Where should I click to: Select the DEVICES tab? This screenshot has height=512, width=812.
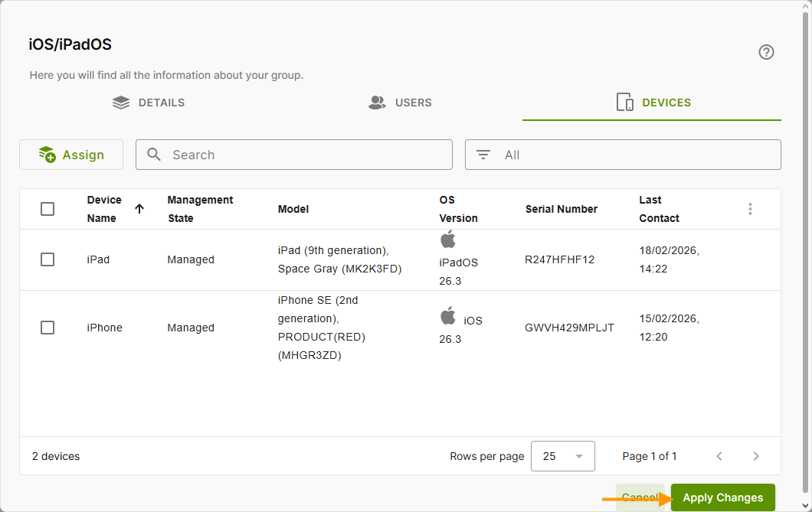(x=651, y=103)
